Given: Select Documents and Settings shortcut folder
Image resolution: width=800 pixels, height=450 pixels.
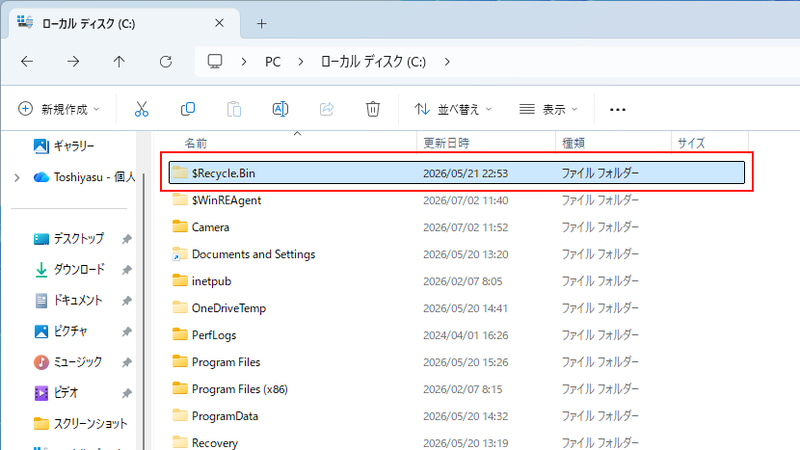Looking at the screenshot, I should coord(457,254).
